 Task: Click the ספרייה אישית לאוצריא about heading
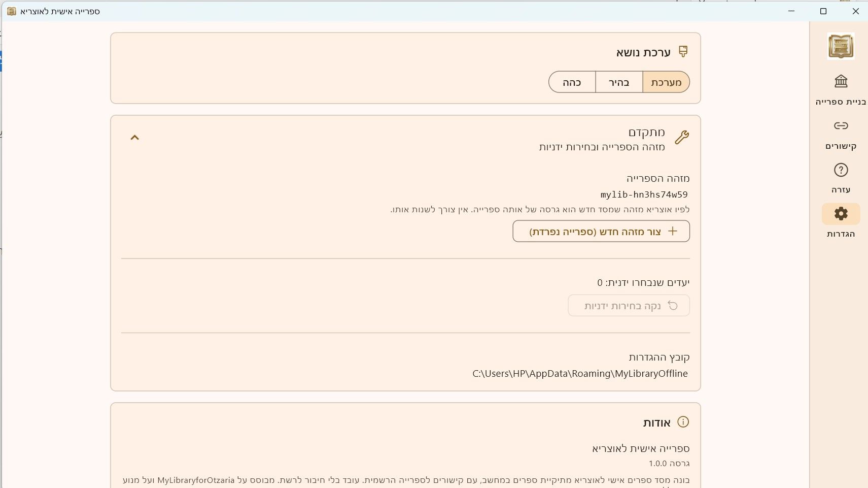tap(641, 449)
